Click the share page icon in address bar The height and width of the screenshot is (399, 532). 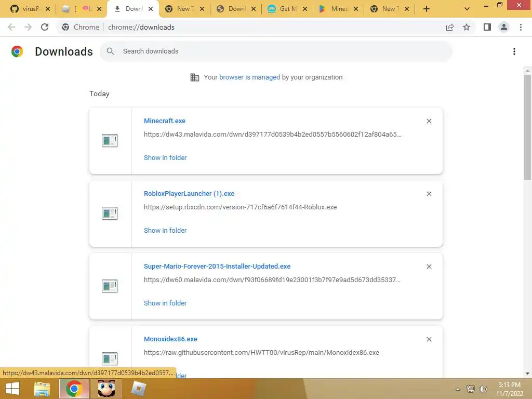coord(450,27)
